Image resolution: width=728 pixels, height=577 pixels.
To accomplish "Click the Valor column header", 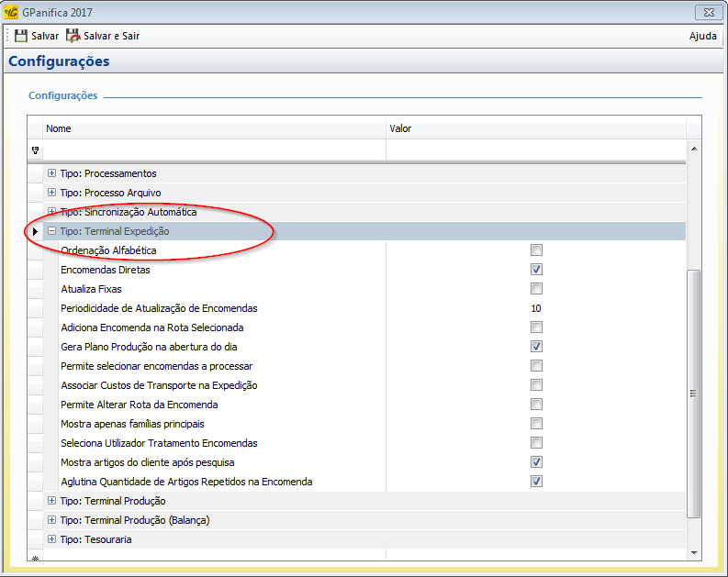I will 532,128.
